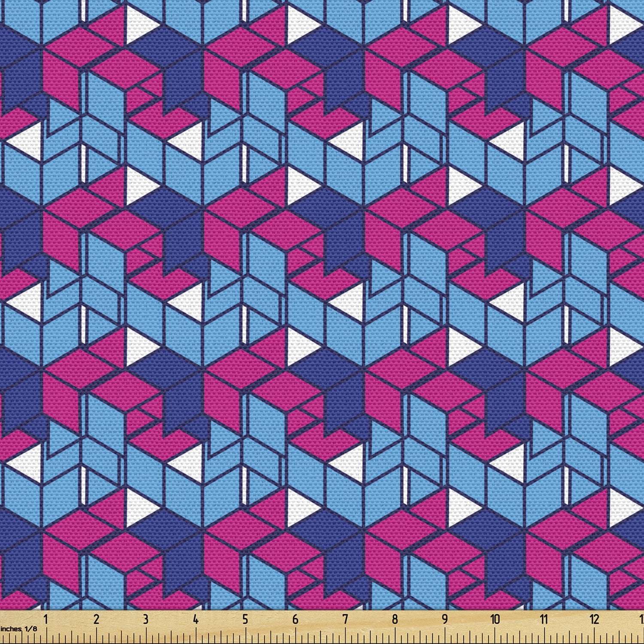Click ruler numeral 7
The image size is (644, 644).
click(345, 619)
